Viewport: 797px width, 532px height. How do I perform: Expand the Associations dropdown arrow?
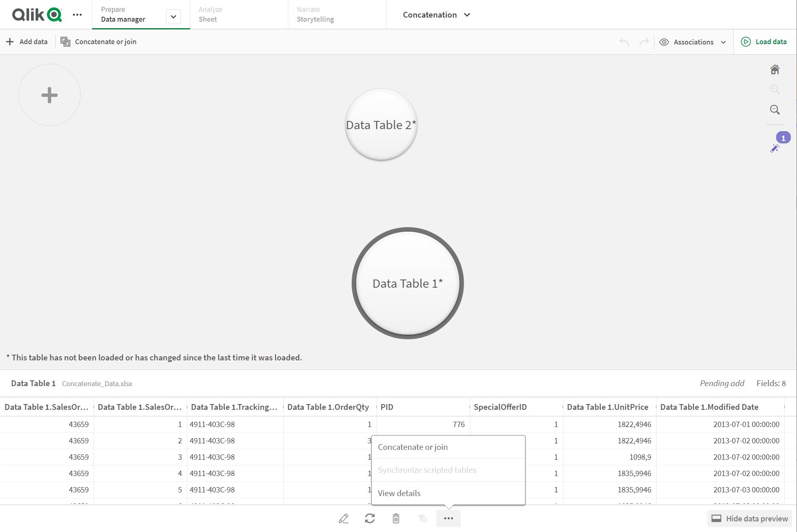coord(725,42)
